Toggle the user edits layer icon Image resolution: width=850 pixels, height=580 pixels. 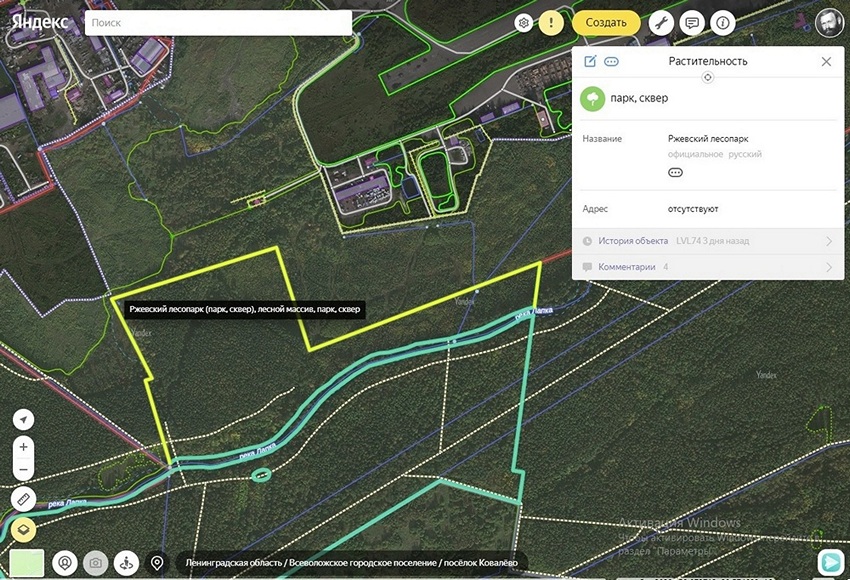[65, 563]
